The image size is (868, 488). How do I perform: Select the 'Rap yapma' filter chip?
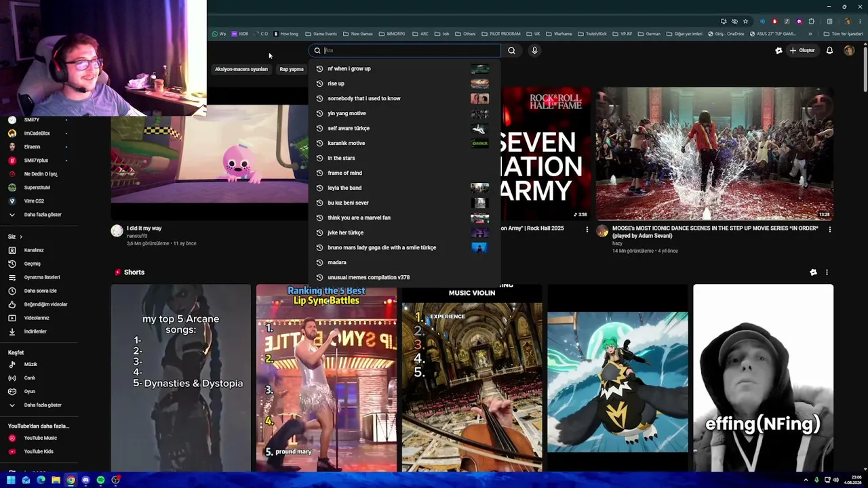tap(292, 69)
